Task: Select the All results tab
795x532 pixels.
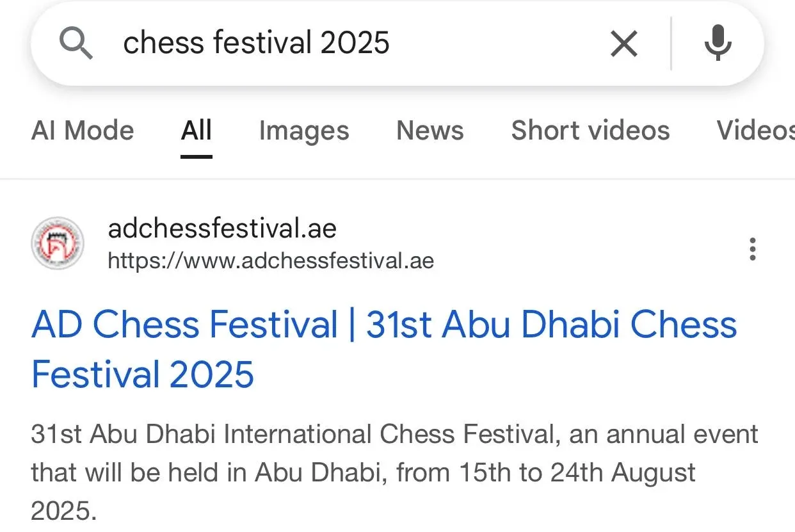Action: pos(196,131)
